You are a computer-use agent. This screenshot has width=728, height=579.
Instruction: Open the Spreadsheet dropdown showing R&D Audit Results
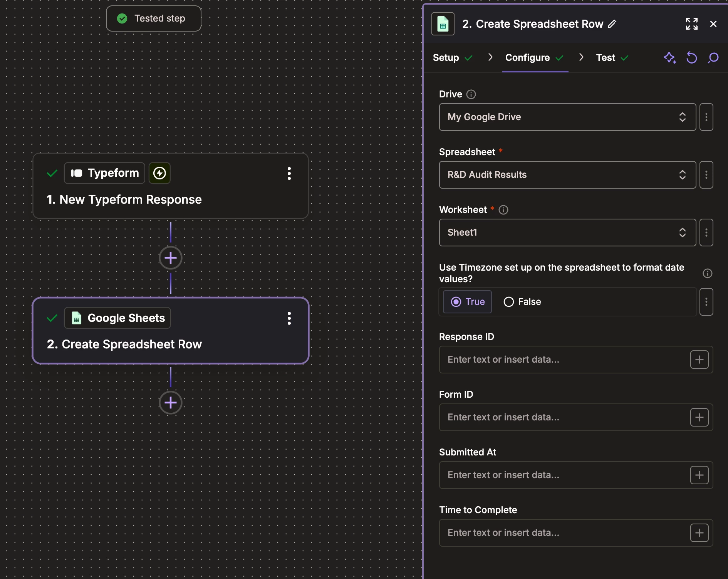567,175
